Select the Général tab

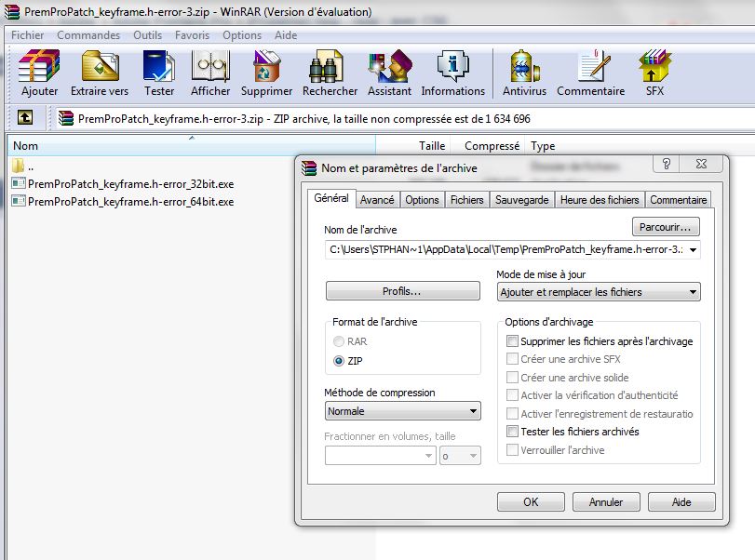[x=331, y=198]
